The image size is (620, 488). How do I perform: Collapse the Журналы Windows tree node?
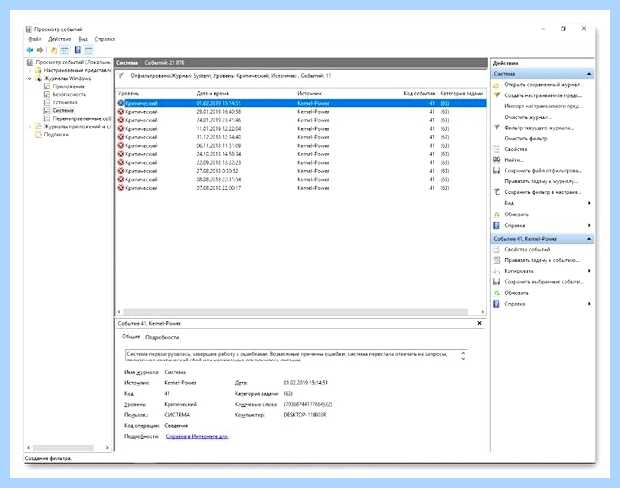pos(30,79)
